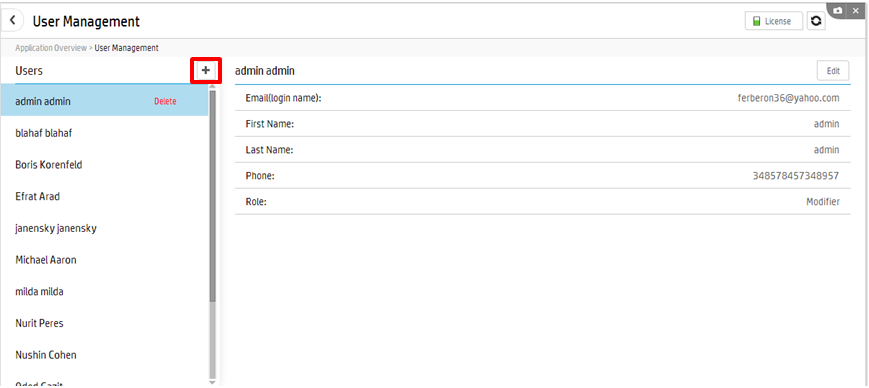
Task: Open Application Overview breadcrumb link
Action: click(x=50, y=48)
